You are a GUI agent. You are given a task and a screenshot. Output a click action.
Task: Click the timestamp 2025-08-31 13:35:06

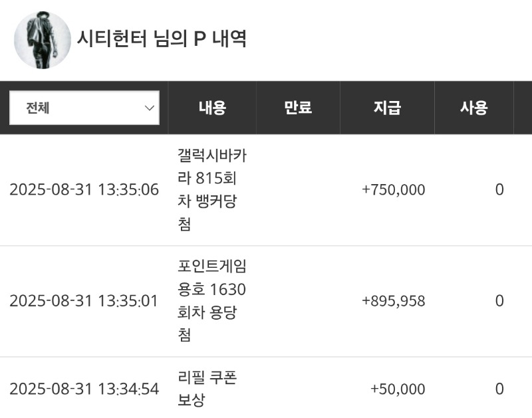84,189
